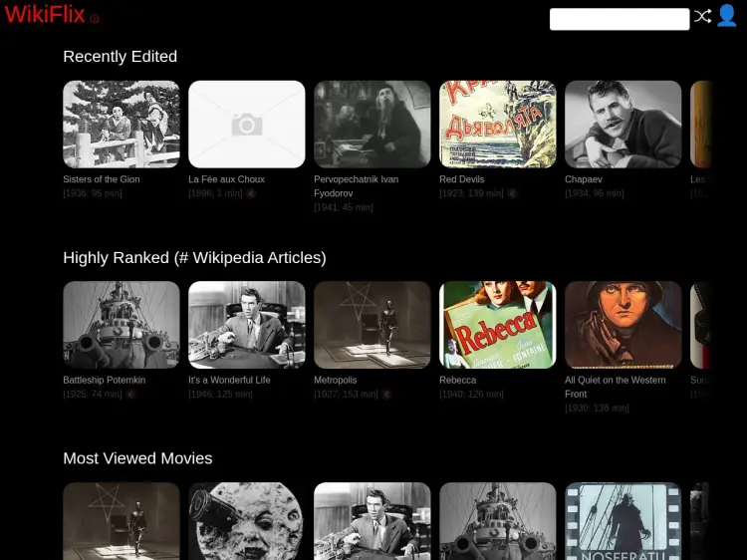The image size is (747, 560).
Task: Select the Most Viewed Movies heading
Action: click(x=137, y=458)
